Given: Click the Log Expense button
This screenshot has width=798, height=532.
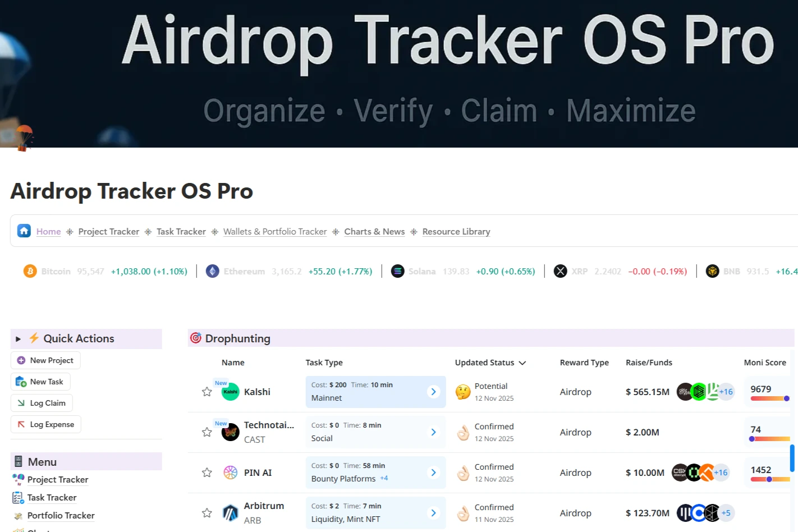Looking at the screenshot, I should (46, 424).
